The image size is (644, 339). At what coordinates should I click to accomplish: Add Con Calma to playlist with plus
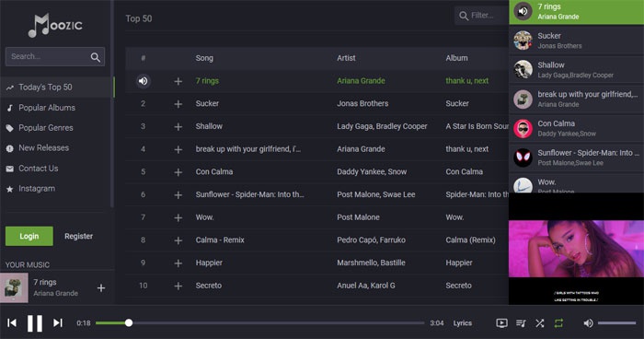pos(178,172)
